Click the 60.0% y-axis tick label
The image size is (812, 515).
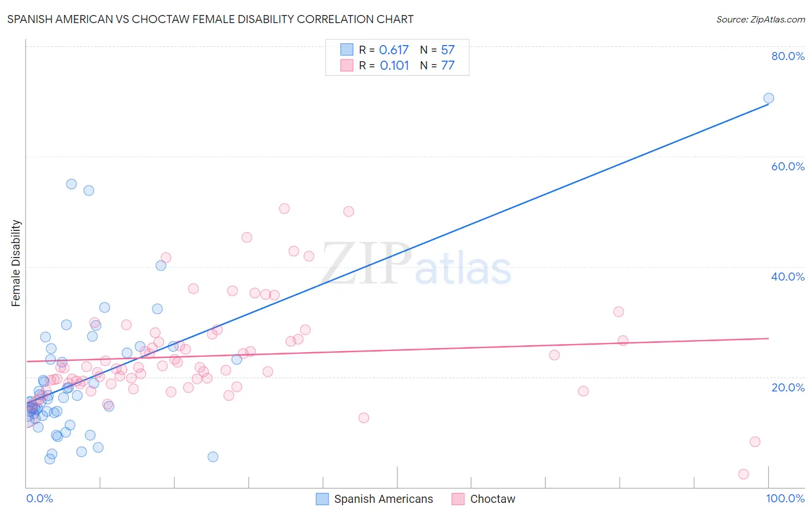pyautogui.click(x=788, y=166)
